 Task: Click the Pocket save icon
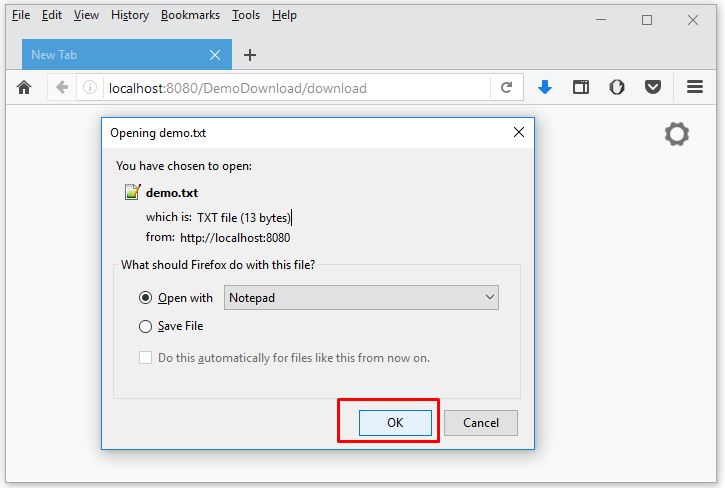tap(653, 87)
